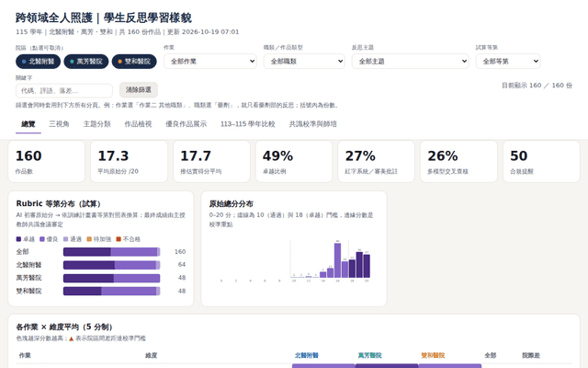Click the 清除篩選 button
Viewport: 588px width, 368px height.
(x=139, y=90)
